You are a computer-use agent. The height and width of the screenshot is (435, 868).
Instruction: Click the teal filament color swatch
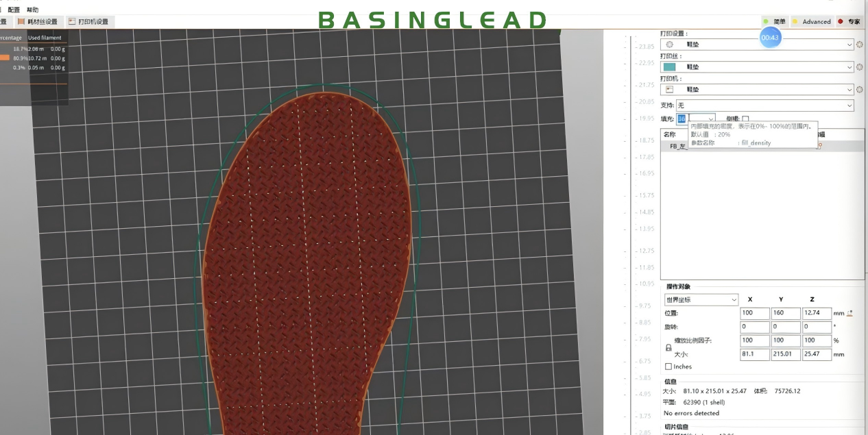(670, 67)
